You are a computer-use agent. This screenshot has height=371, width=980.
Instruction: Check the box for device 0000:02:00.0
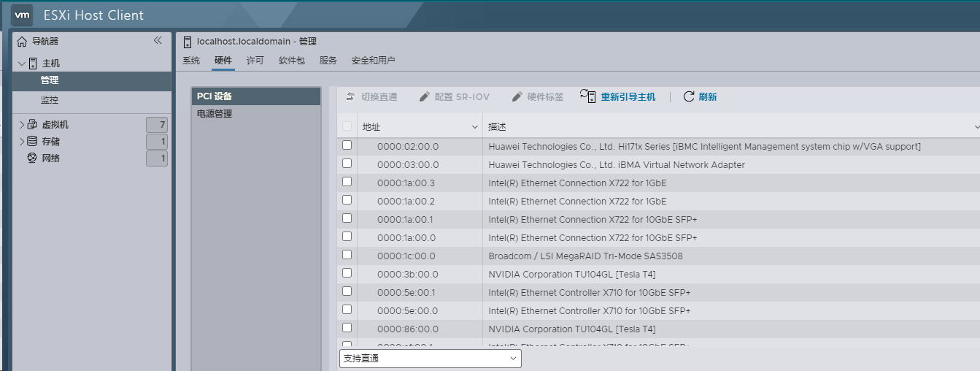[x=347, y=145]
